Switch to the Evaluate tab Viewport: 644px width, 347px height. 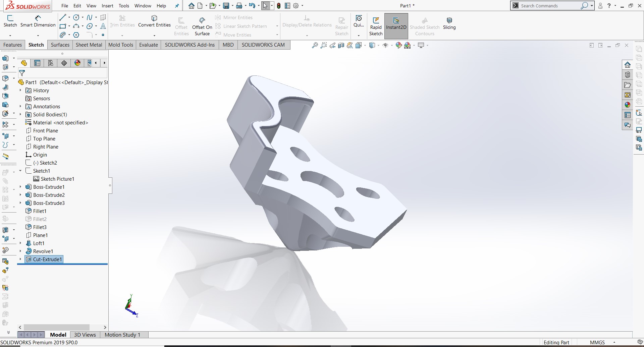pos(149,45)
